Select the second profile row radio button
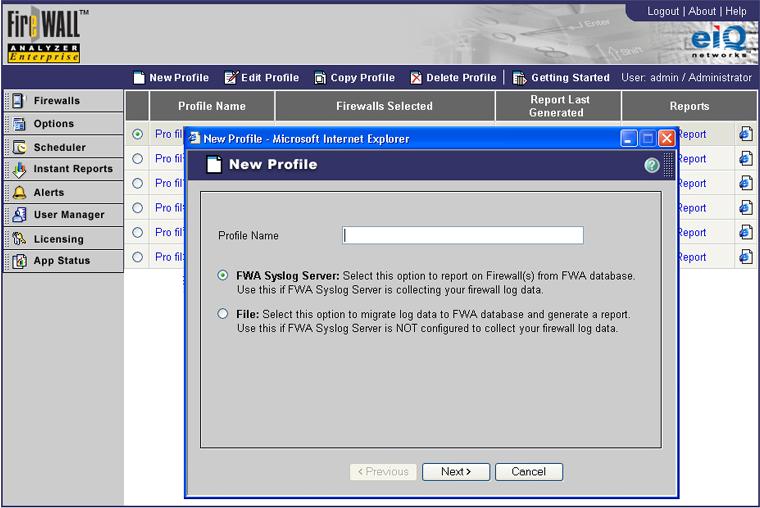This screenshot has height=508, width=760. (x=137, y=158)
